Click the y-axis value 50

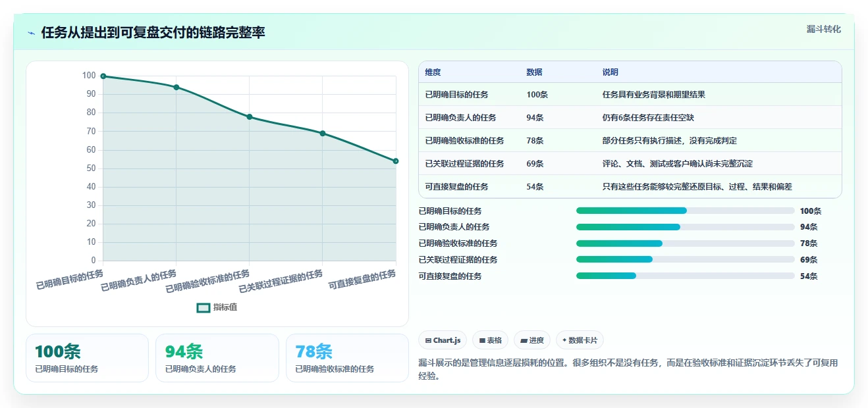pos(91,168)
